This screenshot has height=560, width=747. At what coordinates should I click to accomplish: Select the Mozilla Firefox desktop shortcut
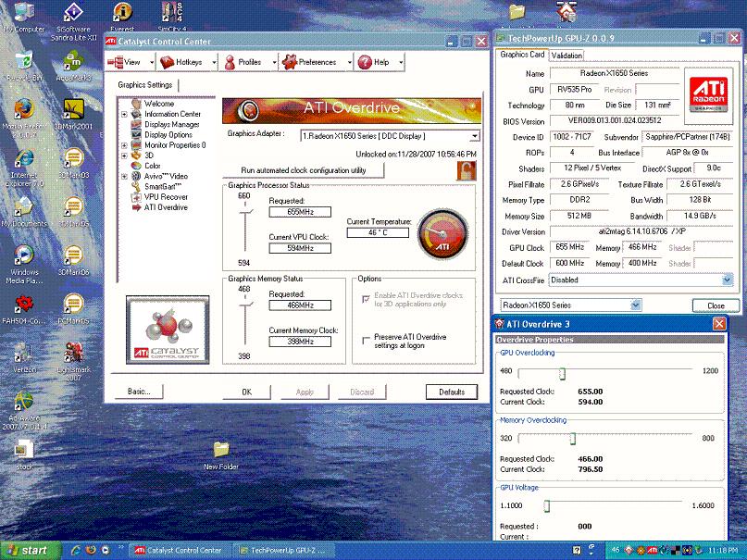point(24,119)
